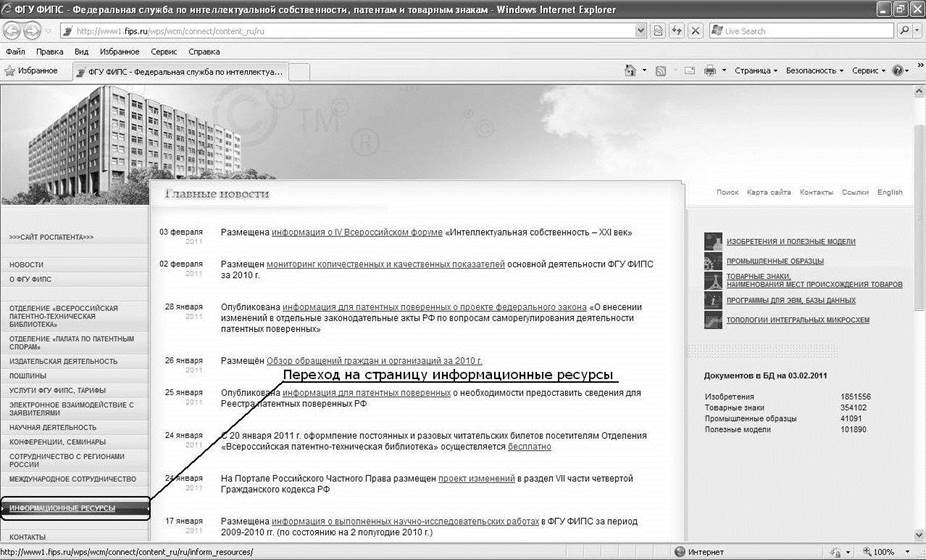Click the Internet zone globe icon
Screen dimensions: 926x560
click(680, 552)
